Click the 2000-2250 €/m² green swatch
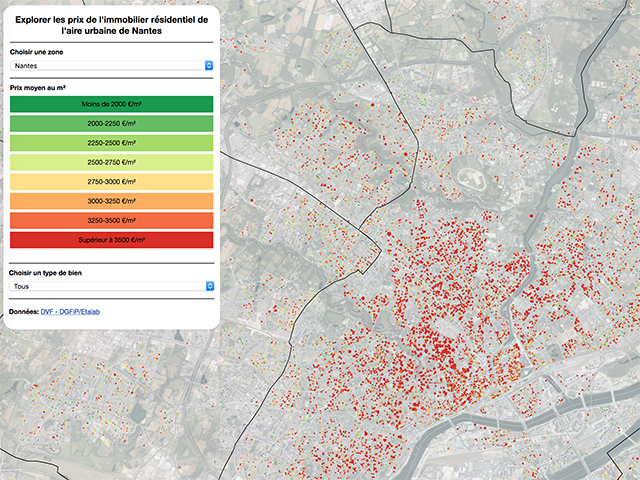This screenshot has width=640, height=480. (x=110, y=123)
